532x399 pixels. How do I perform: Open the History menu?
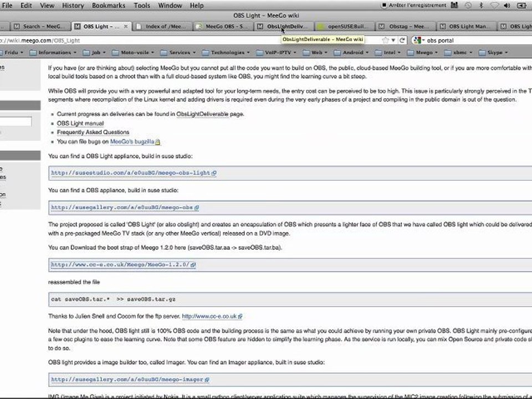point(73,6)
